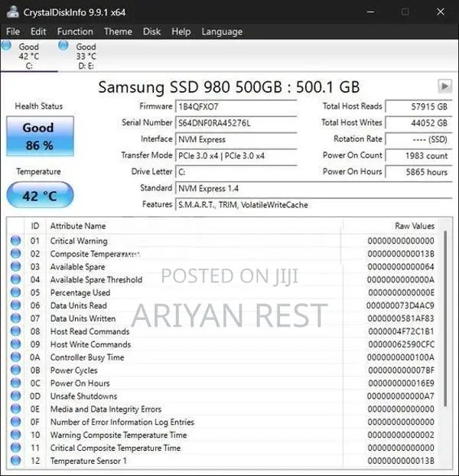The width and height of the screenshot is (459, 476).
Task: Click the 42 °C temperature button
Action: [x=40, y=195]
